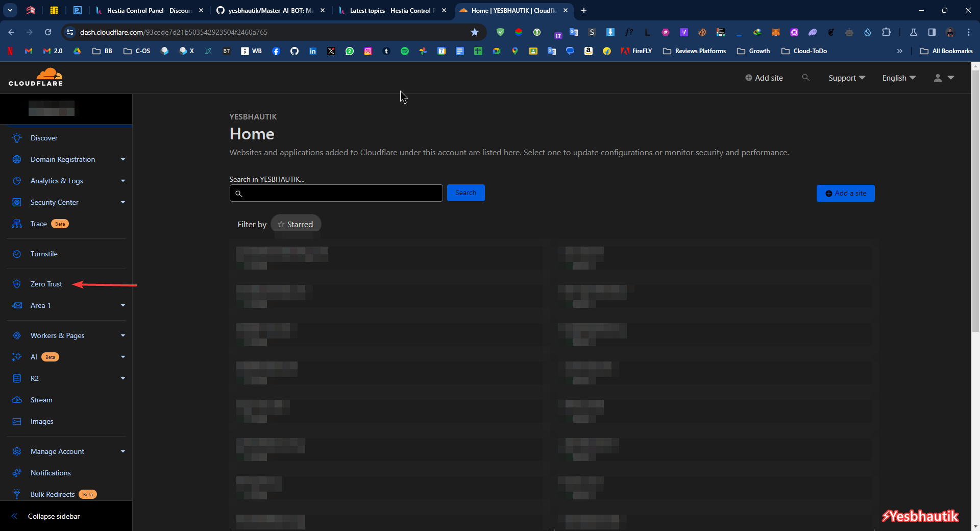The height and width of the screenshot is (531, 980).
Task: Expand Manage Account submenu arrow
Action: tap(123, 451)
